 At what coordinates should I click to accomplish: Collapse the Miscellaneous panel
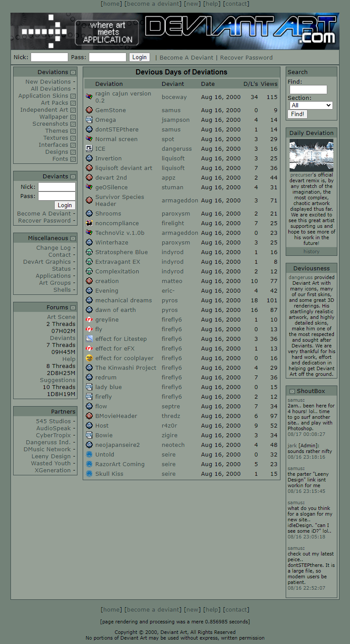[x=73, y=238]
